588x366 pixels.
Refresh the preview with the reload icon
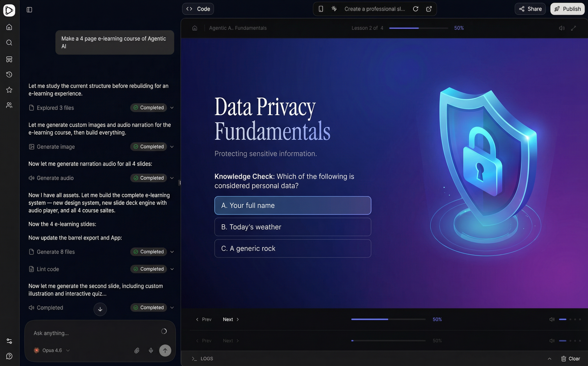point(415,9)
